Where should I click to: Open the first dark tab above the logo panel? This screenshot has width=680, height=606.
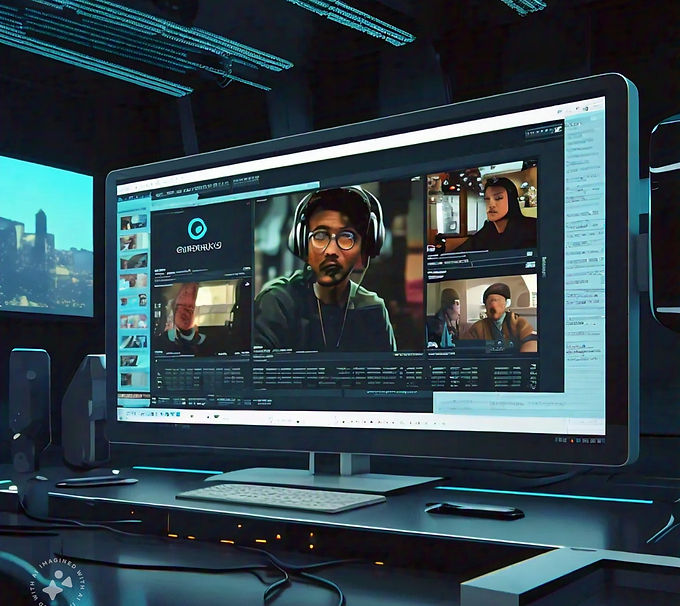[x=191, y=189]
